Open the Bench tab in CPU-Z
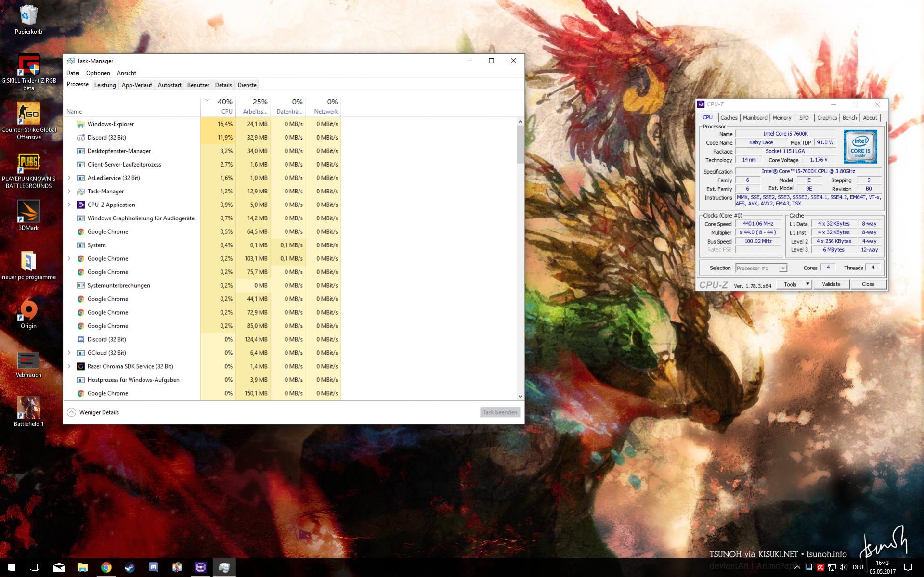924x577 pixels. pyautogui.click(x=850, y=118)
